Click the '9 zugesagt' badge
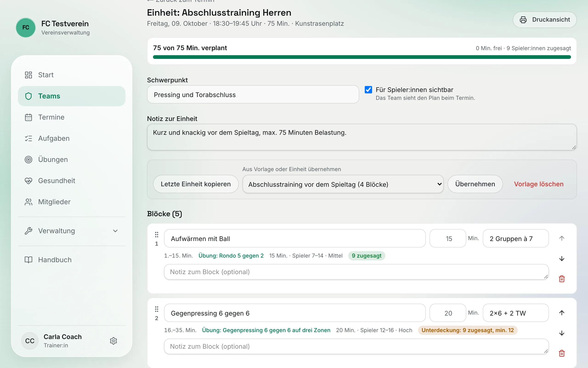The image size is (588, 368). [366, 256]
